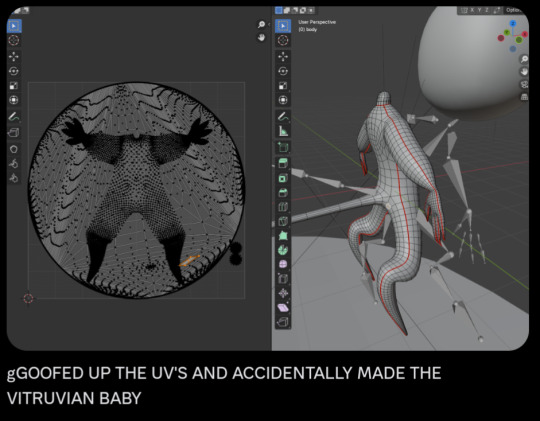This screenshot has height=421, width=540.
Task: Select the Loop Cut tool
Action: click(283, 207)
